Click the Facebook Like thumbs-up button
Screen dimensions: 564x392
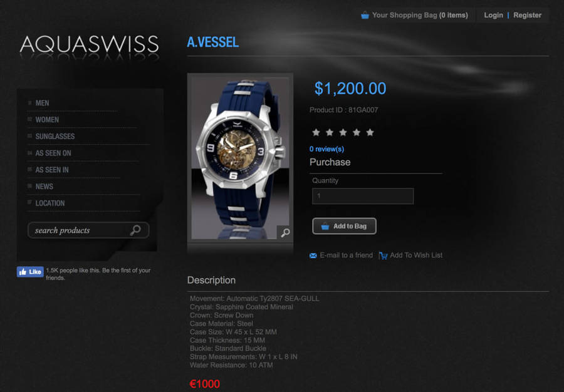(30, 272)
